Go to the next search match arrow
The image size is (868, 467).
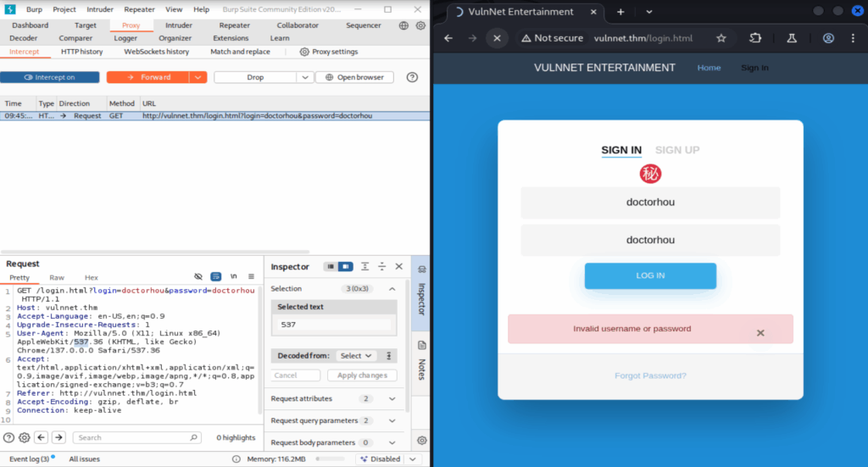pyautogui.click(x=58, y=437)
